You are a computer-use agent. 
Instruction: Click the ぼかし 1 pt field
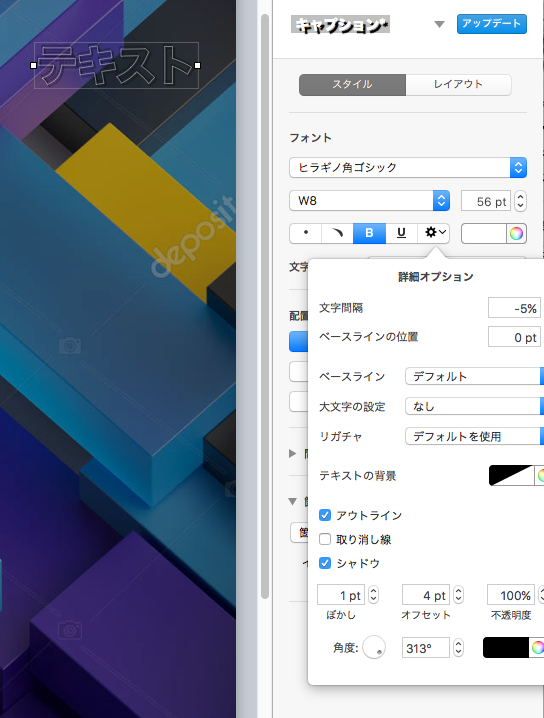click(x=341, y=595)
